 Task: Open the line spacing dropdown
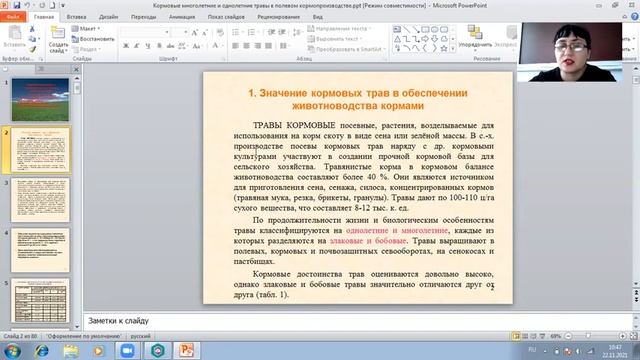point(298,32)
